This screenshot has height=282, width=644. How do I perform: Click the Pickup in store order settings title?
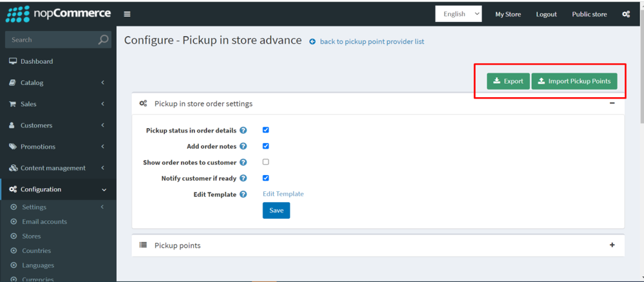point(204,104)
